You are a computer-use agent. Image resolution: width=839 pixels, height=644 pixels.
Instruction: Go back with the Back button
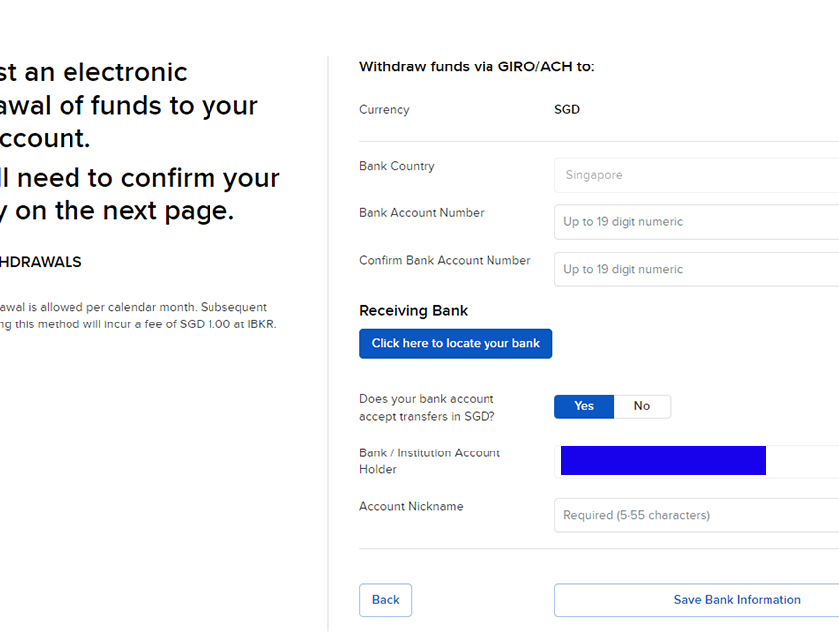click(385, 600)
